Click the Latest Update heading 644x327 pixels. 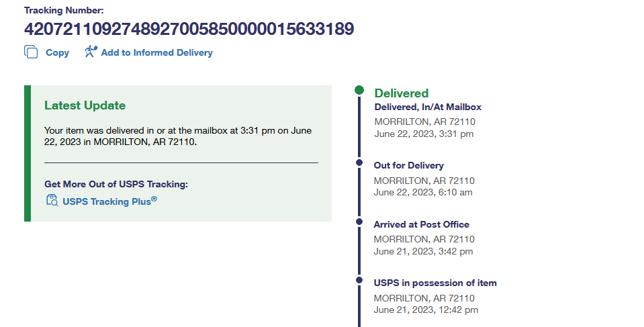pos(85,105)
